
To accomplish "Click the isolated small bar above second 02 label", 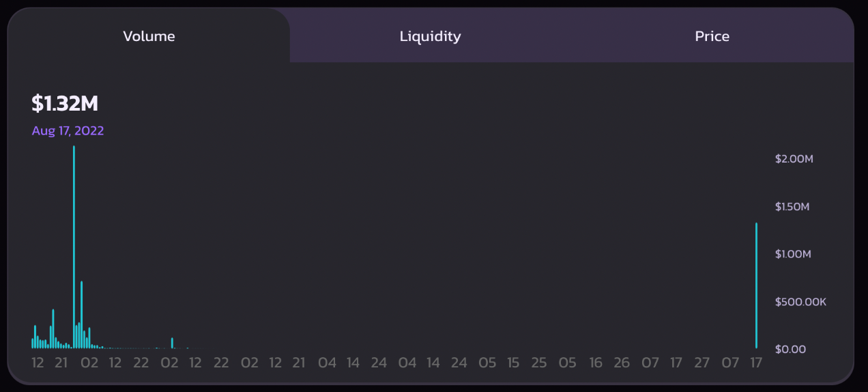I will point(172,343).
